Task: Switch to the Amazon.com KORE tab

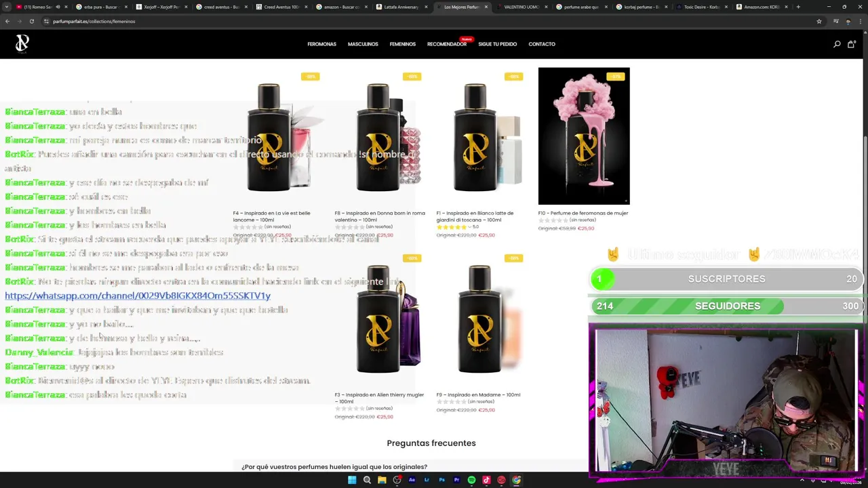Action: pos(761,7)
